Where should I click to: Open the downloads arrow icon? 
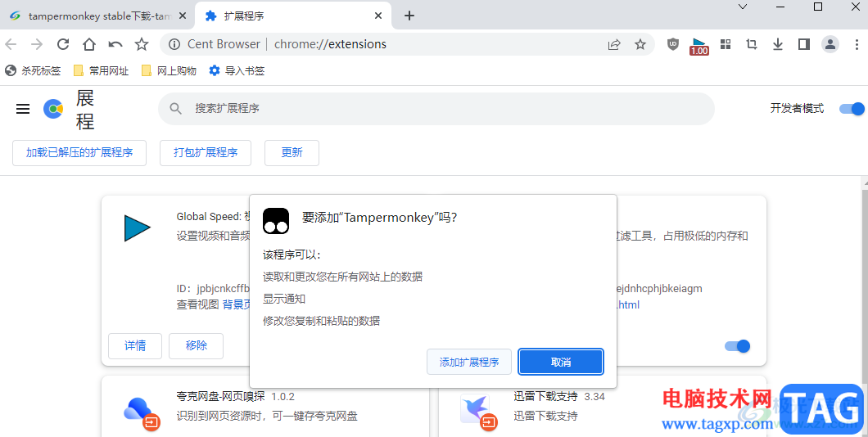(778, 44)
